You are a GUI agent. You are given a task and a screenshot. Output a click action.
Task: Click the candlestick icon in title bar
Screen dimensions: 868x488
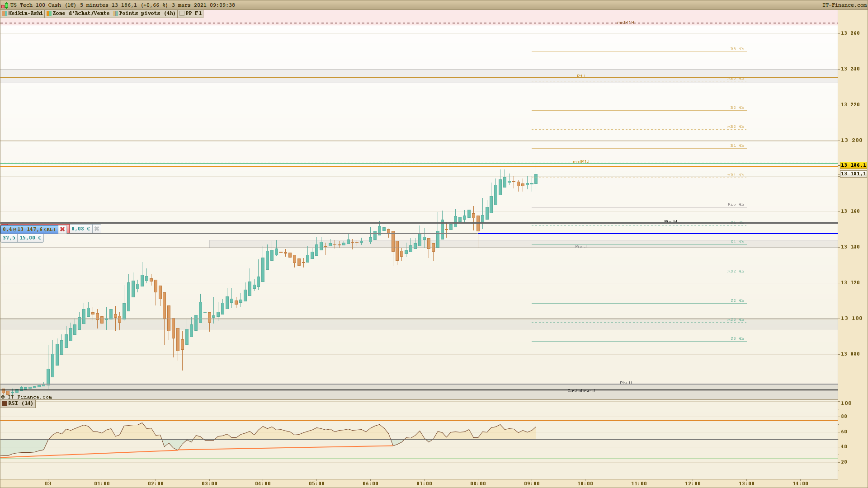coord(5,5)
